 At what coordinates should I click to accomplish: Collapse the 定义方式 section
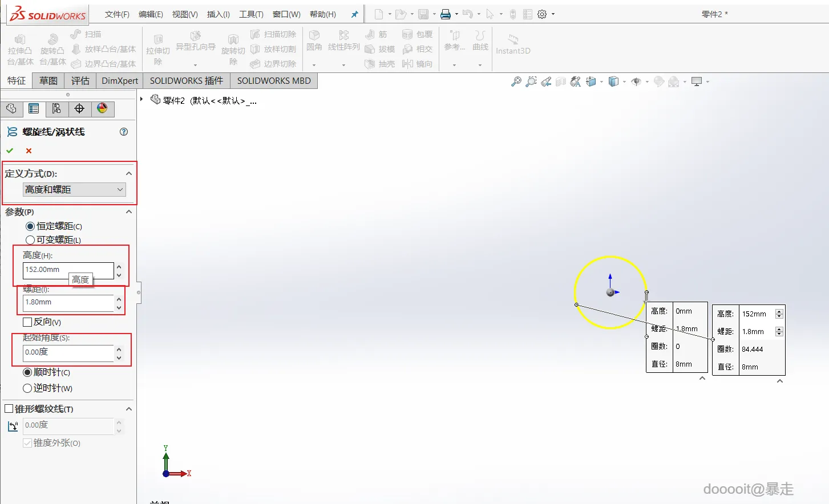tap(129, 173)
